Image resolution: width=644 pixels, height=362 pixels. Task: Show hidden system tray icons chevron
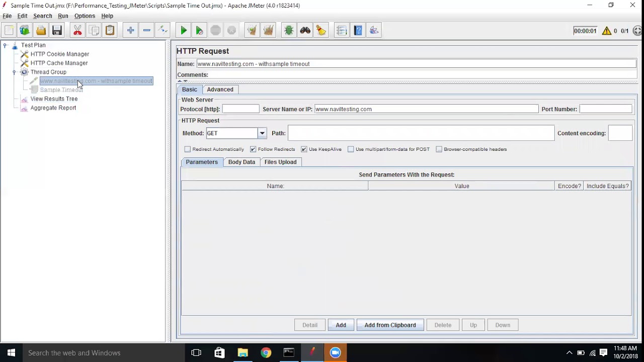569,353
